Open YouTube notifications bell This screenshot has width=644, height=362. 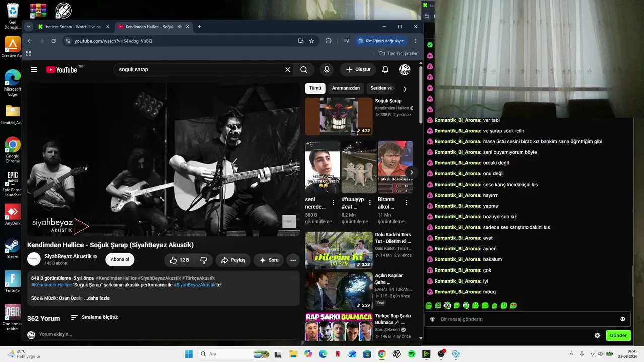[385, 70]
